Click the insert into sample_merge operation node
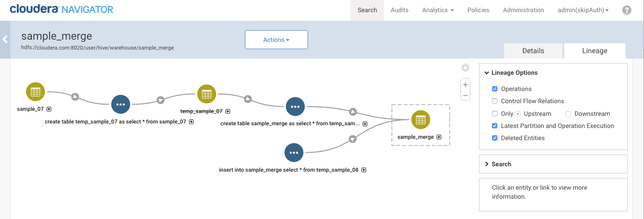 tap(294, 153)
